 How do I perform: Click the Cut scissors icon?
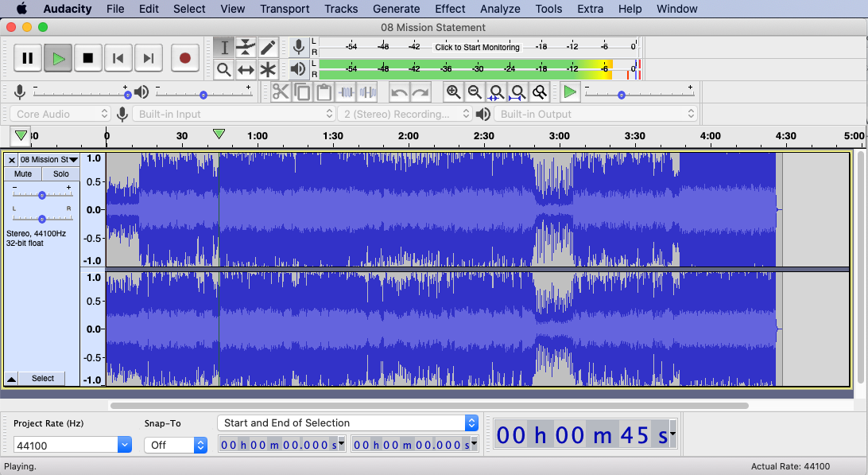pos(281,92)
